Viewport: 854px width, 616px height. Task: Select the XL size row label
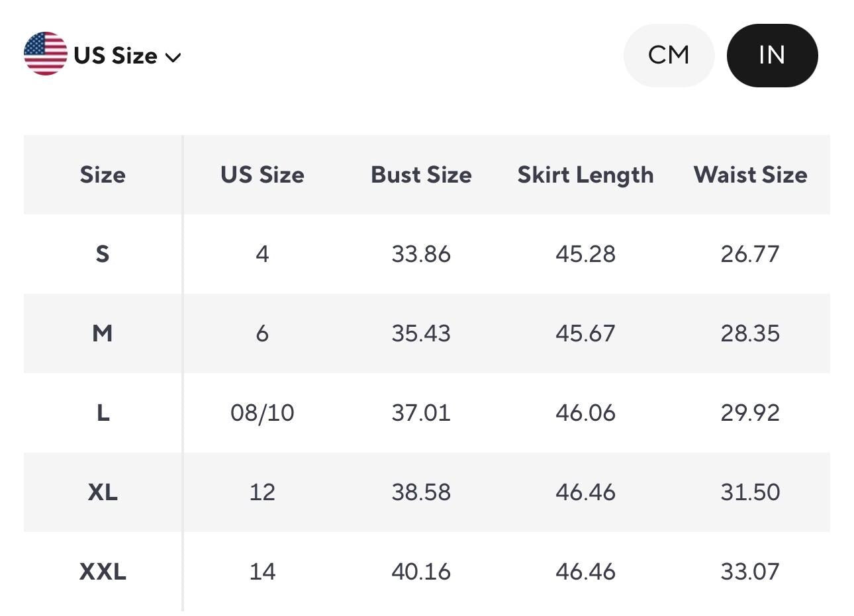[x=103, y=492]
